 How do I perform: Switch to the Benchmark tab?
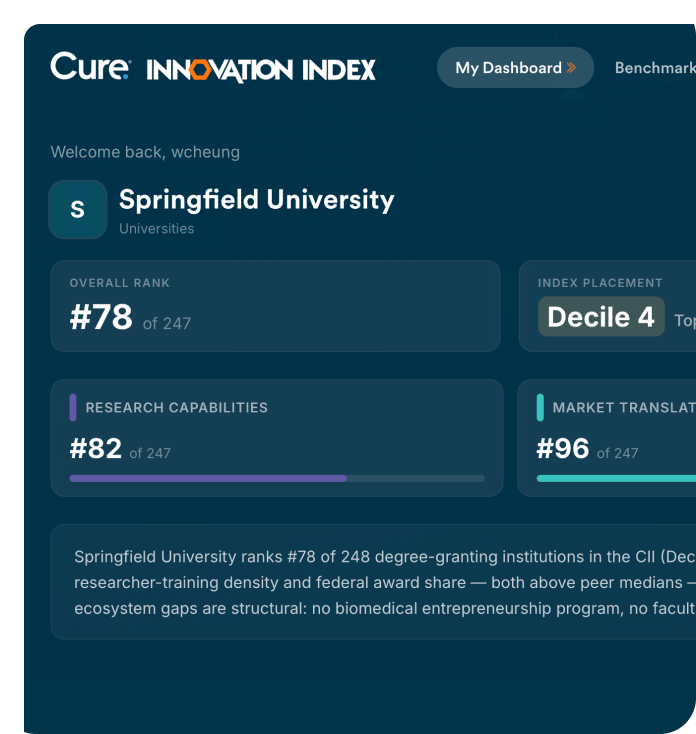[654, 68]
